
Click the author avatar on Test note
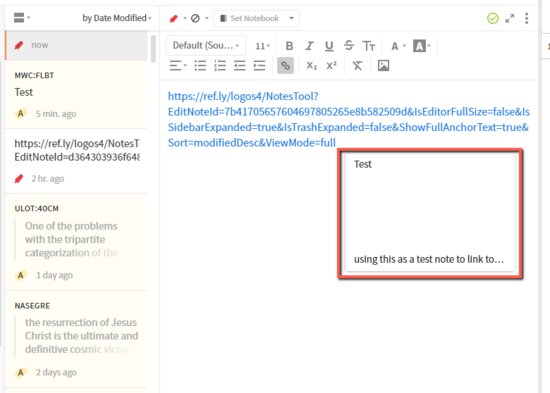[21, 114]
